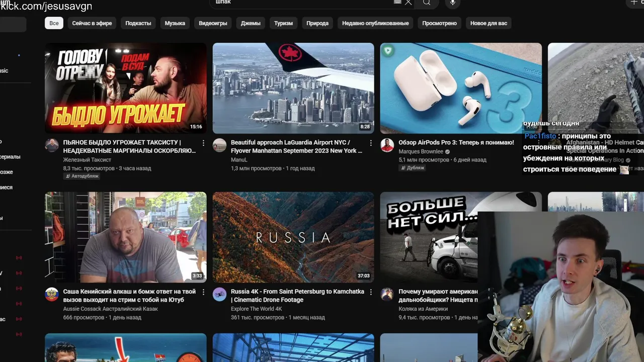Click the Дубляж badge on AirPods video
644x362 pixels.
(x=412, y=168)
